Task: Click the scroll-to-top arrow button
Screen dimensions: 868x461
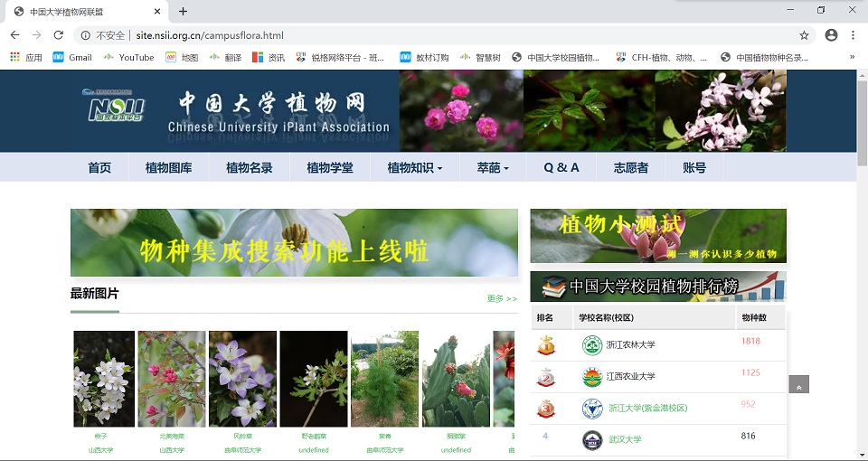Action: [798, 386]
